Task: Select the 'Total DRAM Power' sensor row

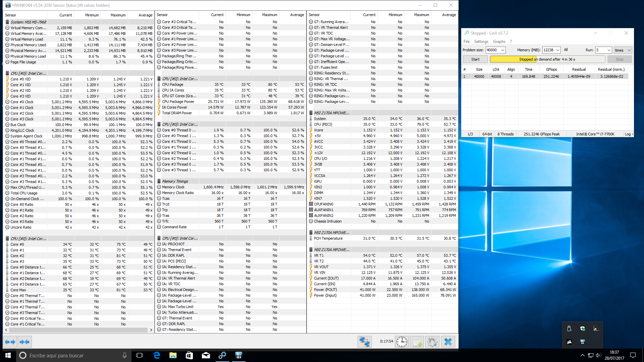Action: tap(231, 113)
